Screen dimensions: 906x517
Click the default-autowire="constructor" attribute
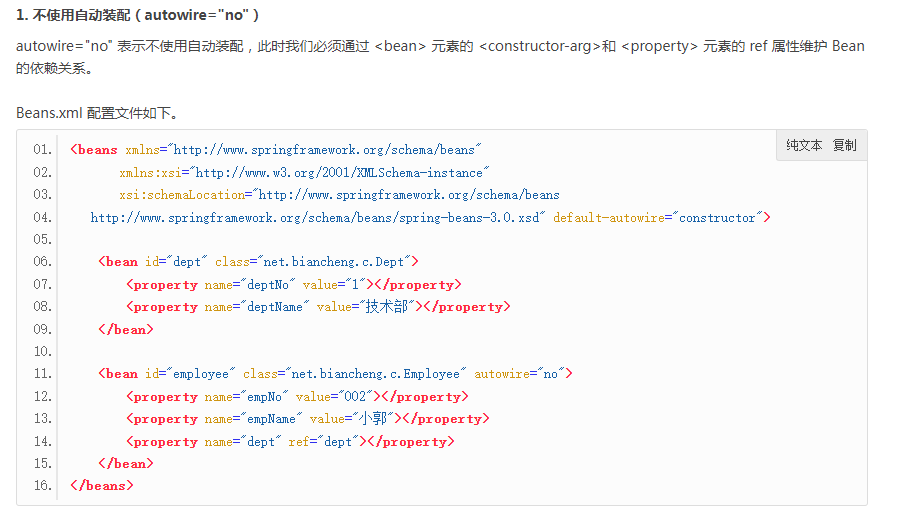660,218
